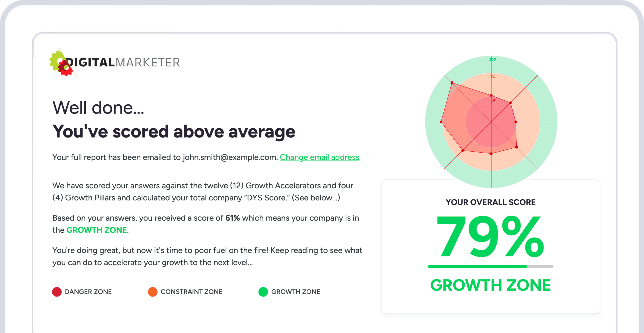Click the overall score progress bar
The image size is (644, 333).
tap(491, 266)
